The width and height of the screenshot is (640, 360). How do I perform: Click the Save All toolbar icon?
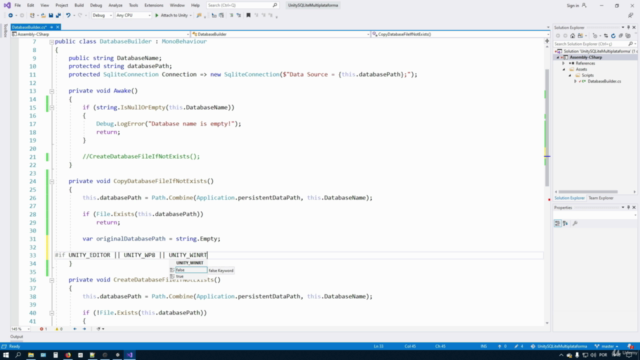[58, 16]
